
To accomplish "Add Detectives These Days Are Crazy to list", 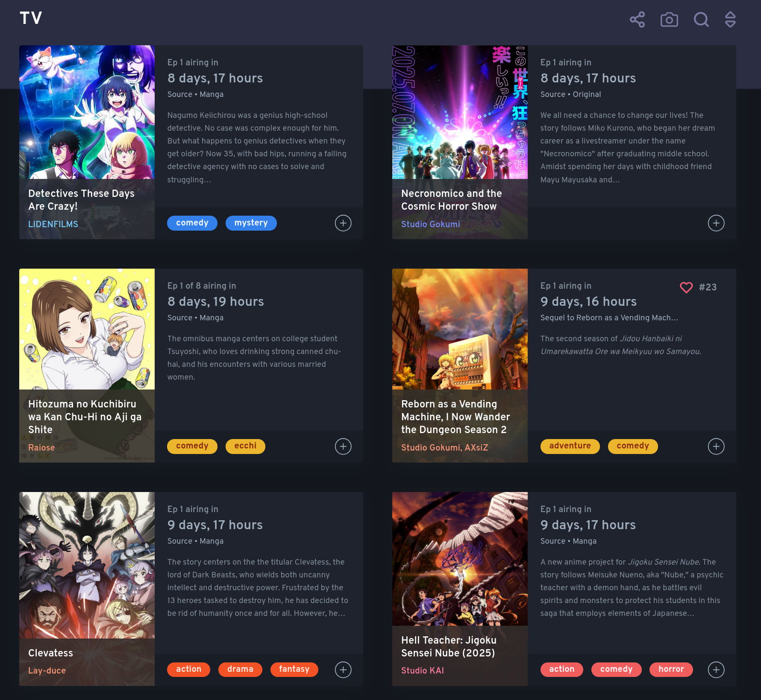I will [x=343, y=223].
